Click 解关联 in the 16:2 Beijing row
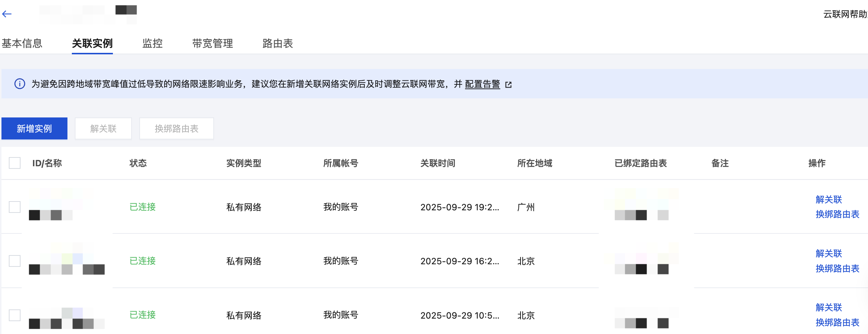The height and width of the screenshot is (334, 868). click(x=829, y=253)
